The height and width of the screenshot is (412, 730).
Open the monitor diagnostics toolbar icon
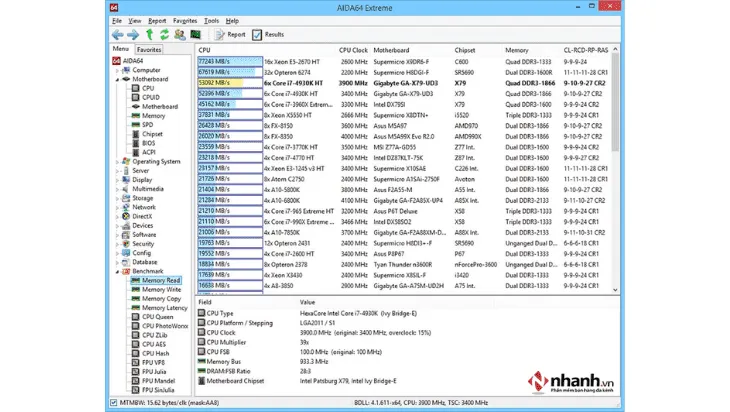pyautogui.click(x=196, y=34)
